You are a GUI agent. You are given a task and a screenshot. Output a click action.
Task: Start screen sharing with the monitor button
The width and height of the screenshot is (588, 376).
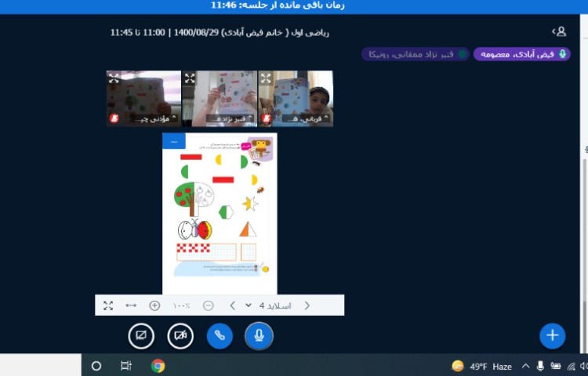point(141,335)
